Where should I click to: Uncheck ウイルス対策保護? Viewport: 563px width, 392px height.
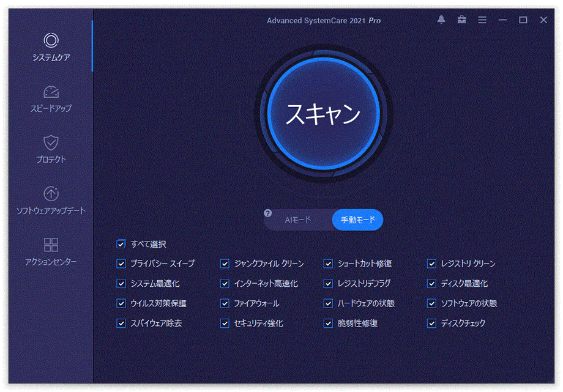click(121, 303)
